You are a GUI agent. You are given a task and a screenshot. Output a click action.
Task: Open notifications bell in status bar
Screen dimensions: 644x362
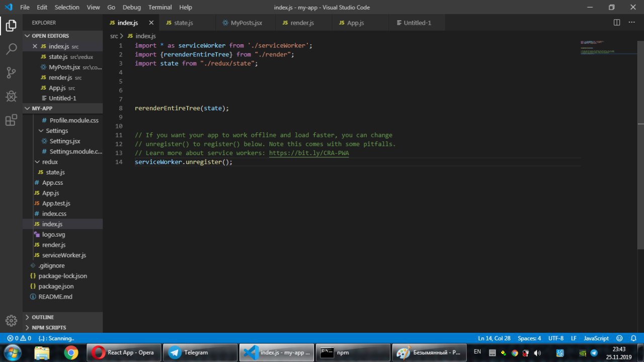pyautogui.click(x=634, y=338)
